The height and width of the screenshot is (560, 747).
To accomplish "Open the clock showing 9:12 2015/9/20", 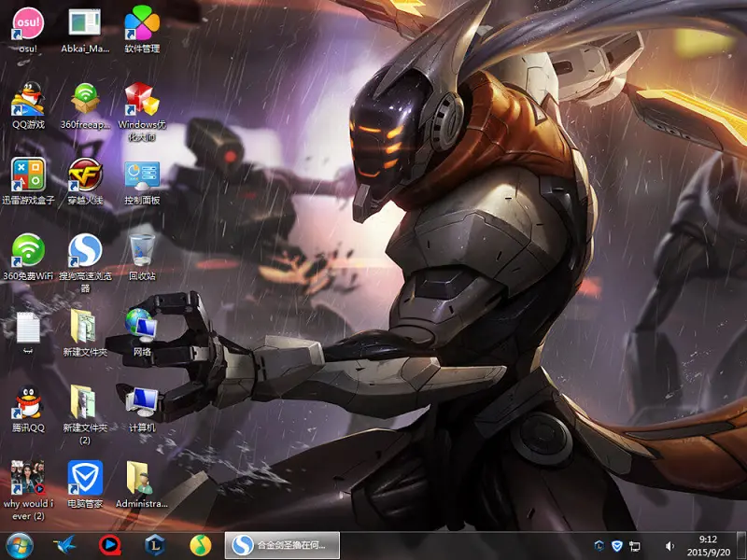I will click(709, 546).
